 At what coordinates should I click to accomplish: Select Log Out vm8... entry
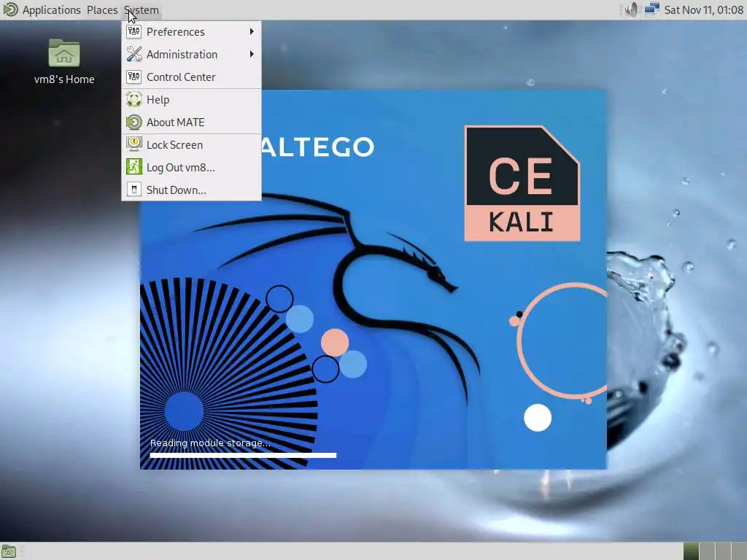pyautogui.click(x=192, y=168)
